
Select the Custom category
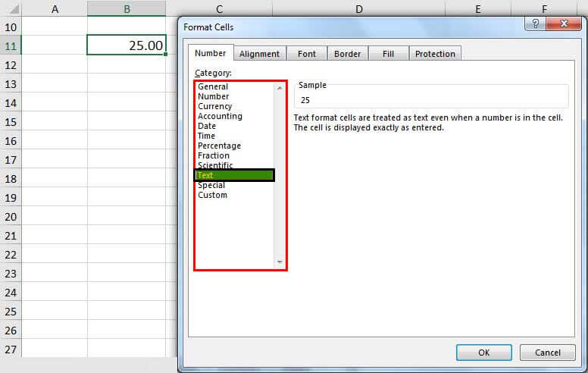(x=212, y=195)
